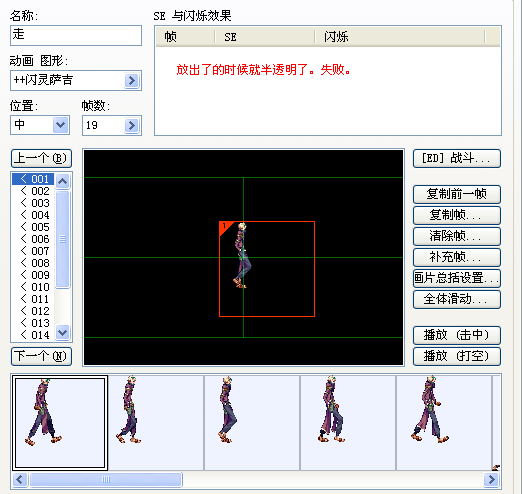The height and width of the screenshot is (494, 522).
Task: Select frame 005 in the list
Action: (x=33, y=227)
